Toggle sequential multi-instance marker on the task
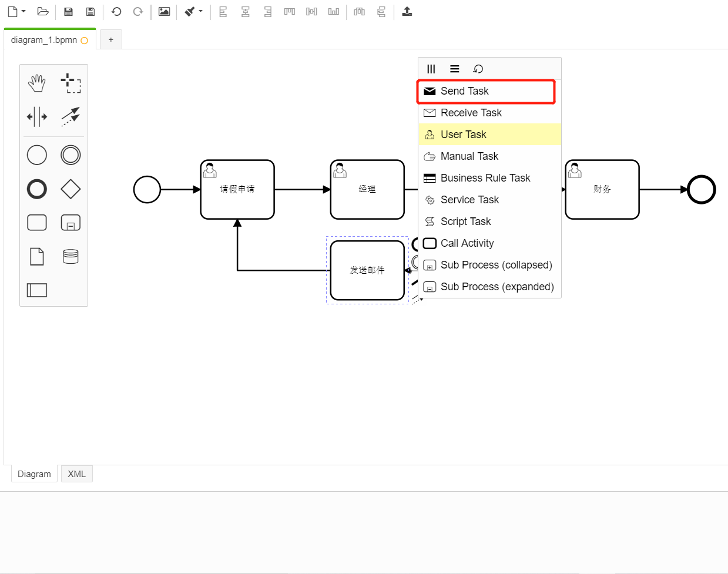Viewport: 728px width, 574px height. coord(455,69)
